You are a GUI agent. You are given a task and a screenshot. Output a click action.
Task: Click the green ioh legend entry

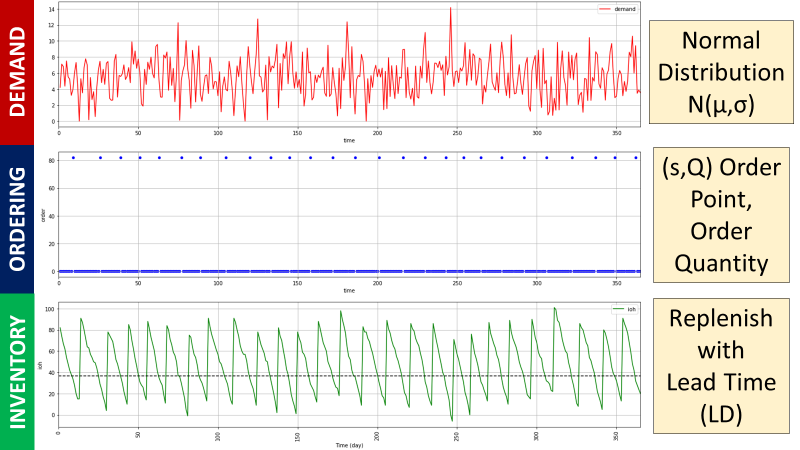[624, 309]
